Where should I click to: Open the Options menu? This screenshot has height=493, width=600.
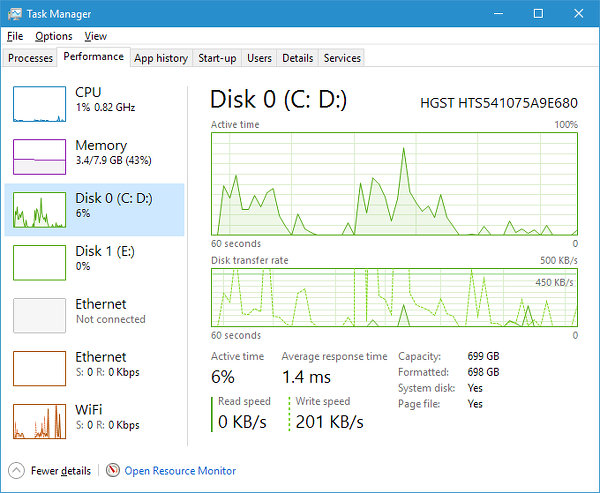54,36
